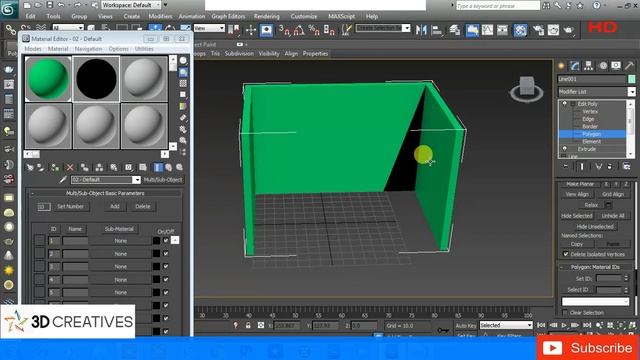The height and width of the screenshot is (360, 640).
Task: Open the Customize menu
Action: [x=304, y=16]
